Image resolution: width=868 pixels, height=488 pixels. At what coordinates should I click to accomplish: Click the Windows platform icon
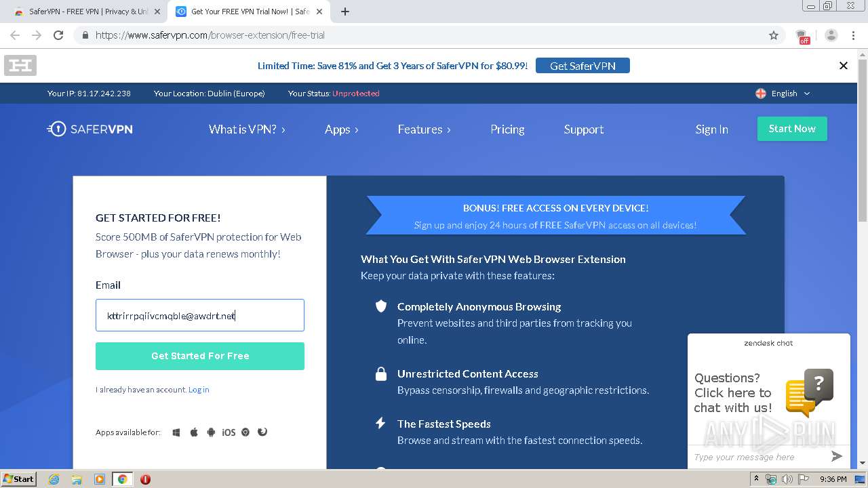tap(176, 432)
